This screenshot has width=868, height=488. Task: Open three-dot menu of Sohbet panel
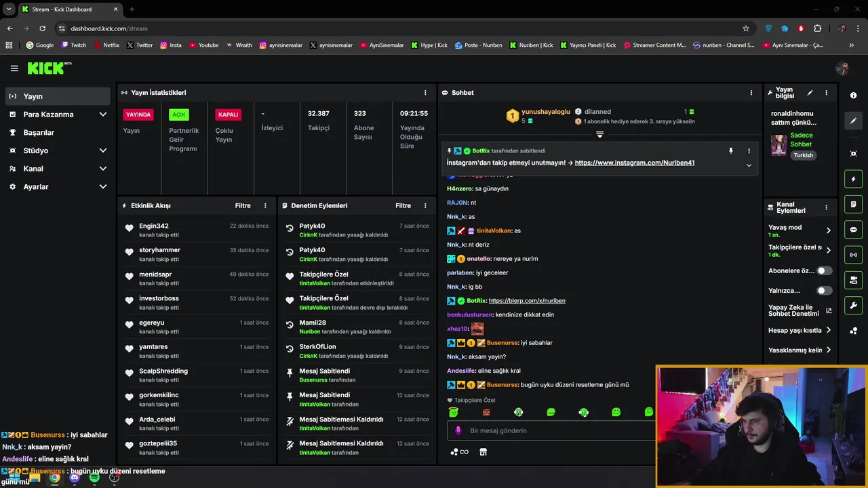(751, 93)
